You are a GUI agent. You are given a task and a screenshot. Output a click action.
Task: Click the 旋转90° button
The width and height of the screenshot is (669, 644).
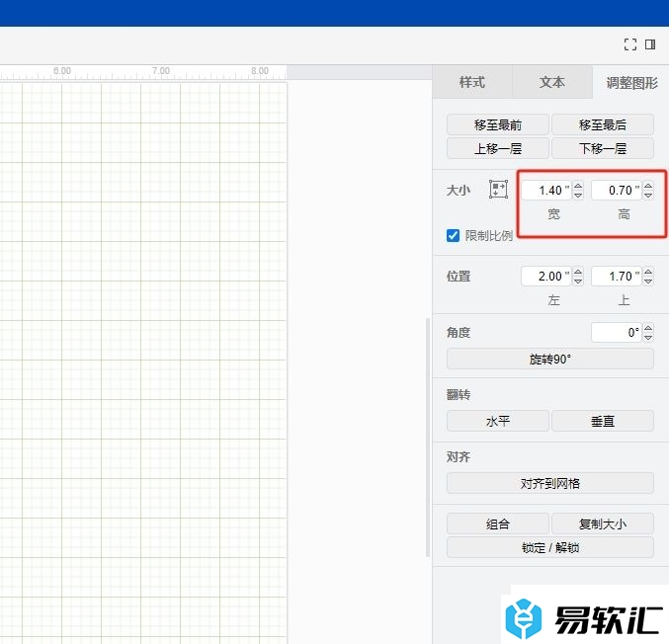tap(550, 360)
